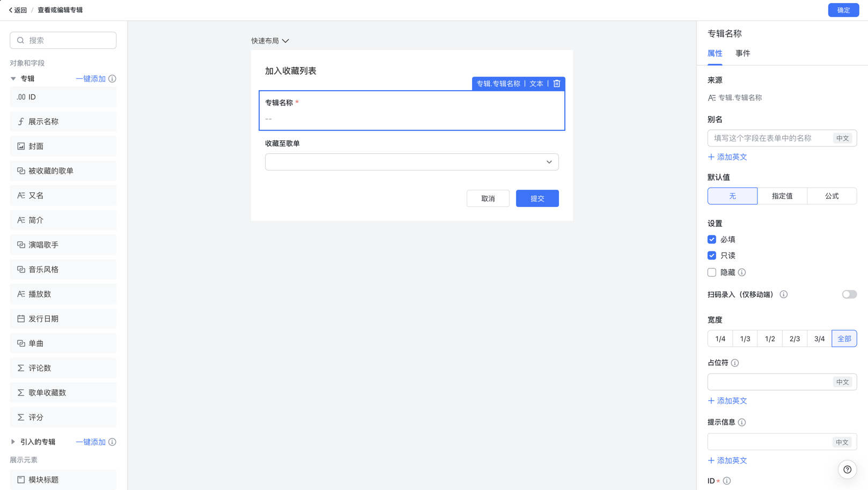The height and width of the screenshot is (490, 868).
Task: Click info icon beside 专辑 一键添加
Action: [x=112, y=79]
